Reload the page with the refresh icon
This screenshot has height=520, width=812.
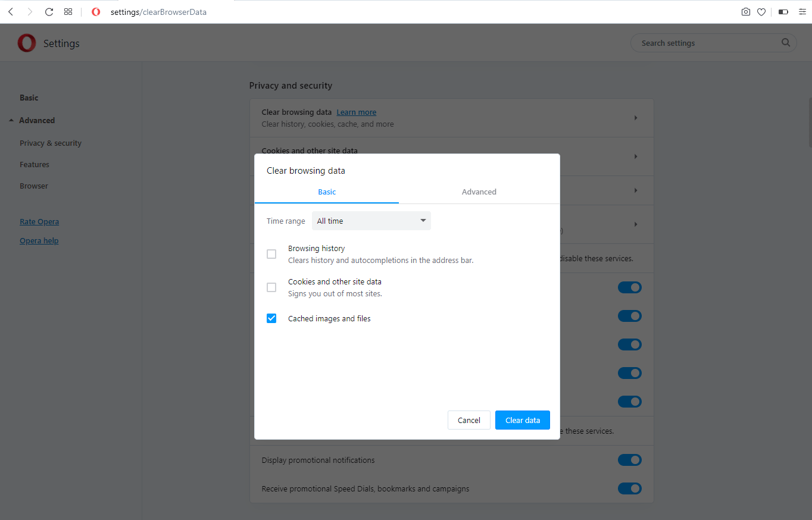[49, 12]
